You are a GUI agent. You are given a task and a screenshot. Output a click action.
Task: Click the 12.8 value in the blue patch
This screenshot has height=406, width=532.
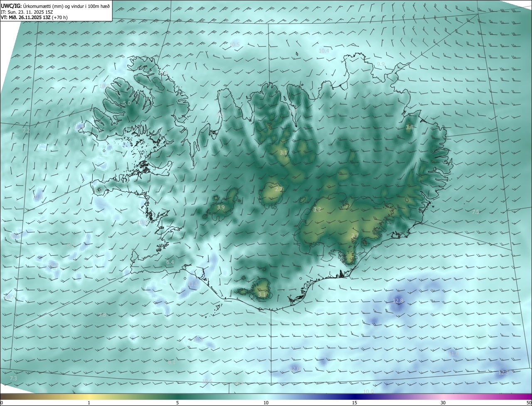[398, 301]
